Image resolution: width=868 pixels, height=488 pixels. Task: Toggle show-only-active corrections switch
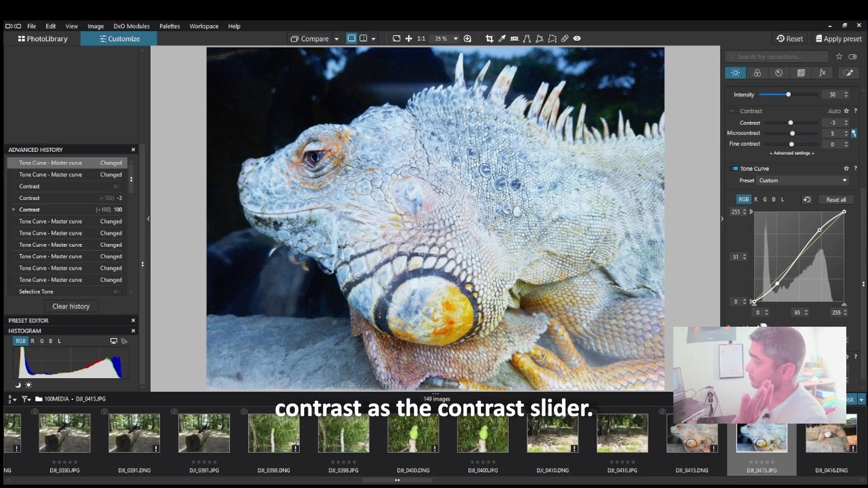tap(853, 56)
